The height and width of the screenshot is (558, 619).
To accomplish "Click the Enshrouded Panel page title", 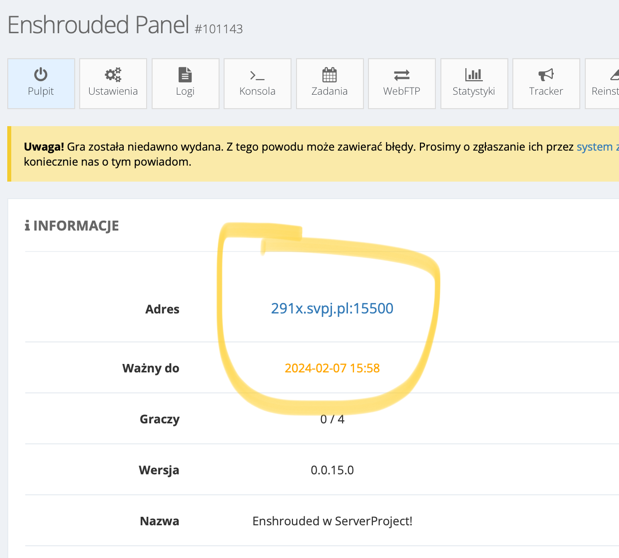I will pos(98,25).
